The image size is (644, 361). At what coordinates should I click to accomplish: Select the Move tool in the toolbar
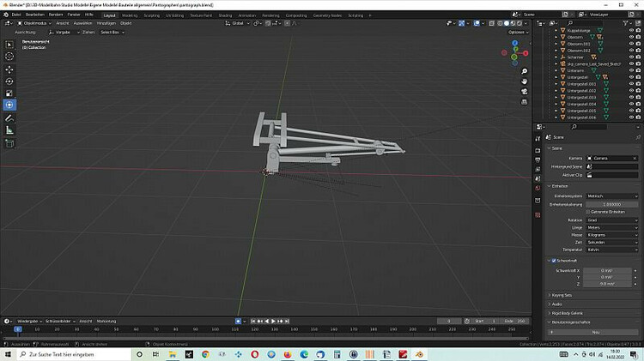tap(9, 69)
